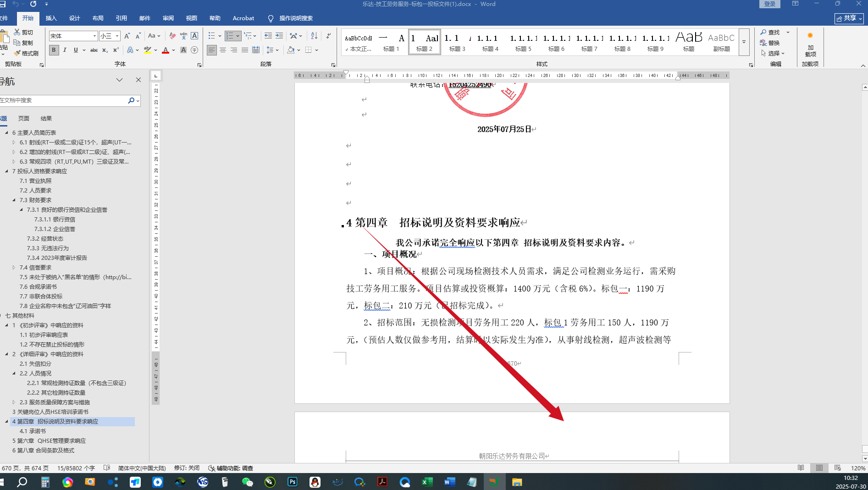Apply the yellow text highlight color
This screenshot has height=490, width=868.
coord(147,50)
